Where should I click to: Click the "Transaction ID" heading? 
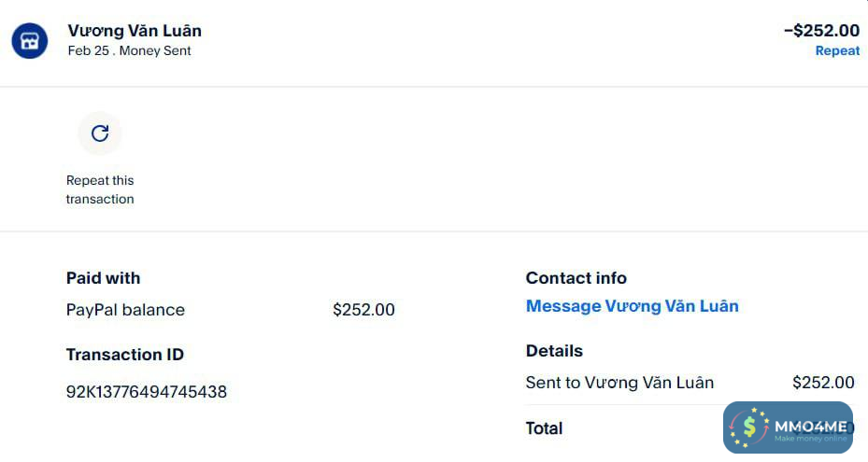tap(125, 355)
